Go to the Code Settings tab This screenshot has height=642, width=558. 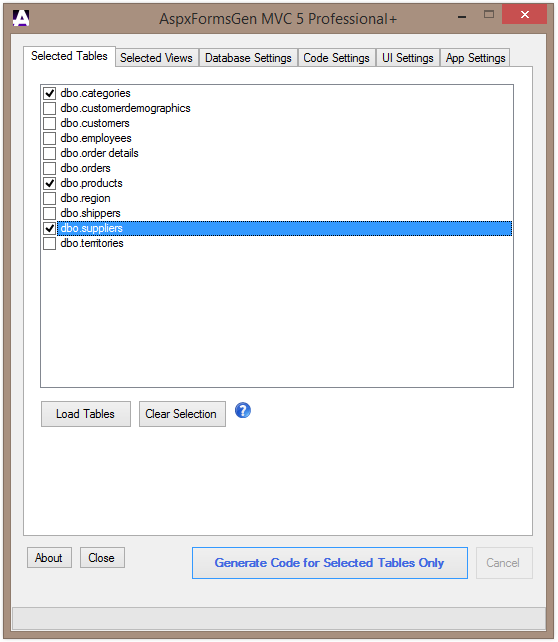pyautogui.click(x=337, y=58)
